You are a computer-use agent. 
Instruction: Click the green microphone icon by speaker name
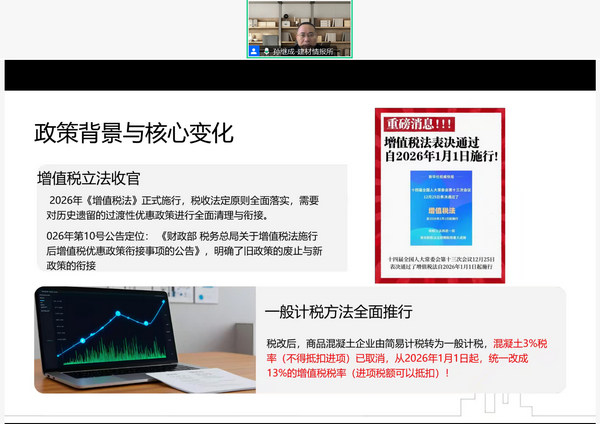[x=267, y=50]
